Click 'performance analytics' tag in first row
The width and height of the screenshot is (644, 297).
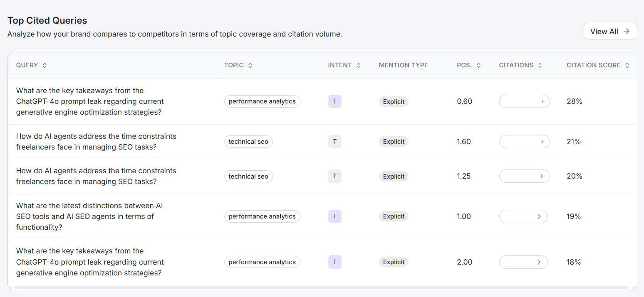pos(262,101)
